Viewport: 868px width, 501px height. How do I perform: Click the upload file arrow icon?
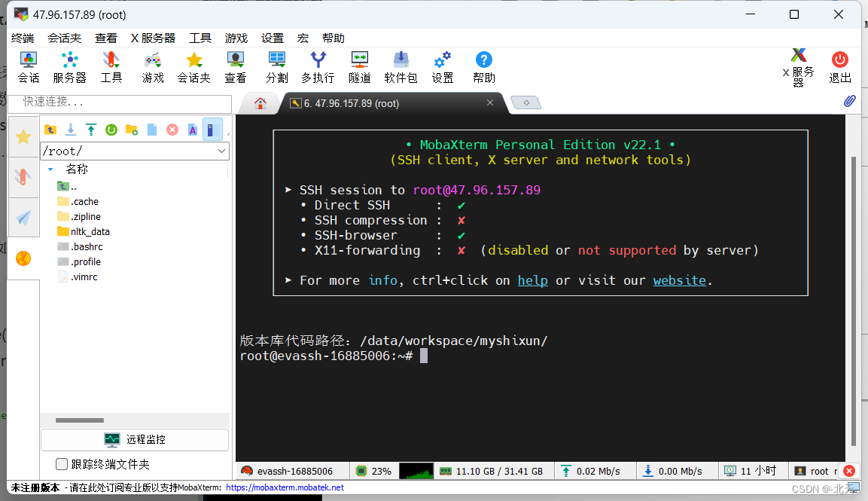91,130
